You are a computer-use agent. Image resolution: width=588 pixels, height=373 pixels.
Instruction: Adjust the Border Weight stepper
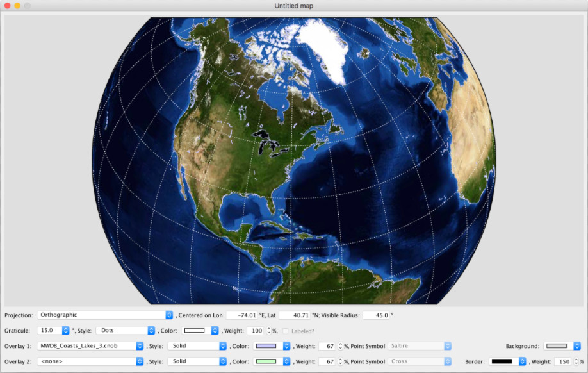(x=576, y=361)
